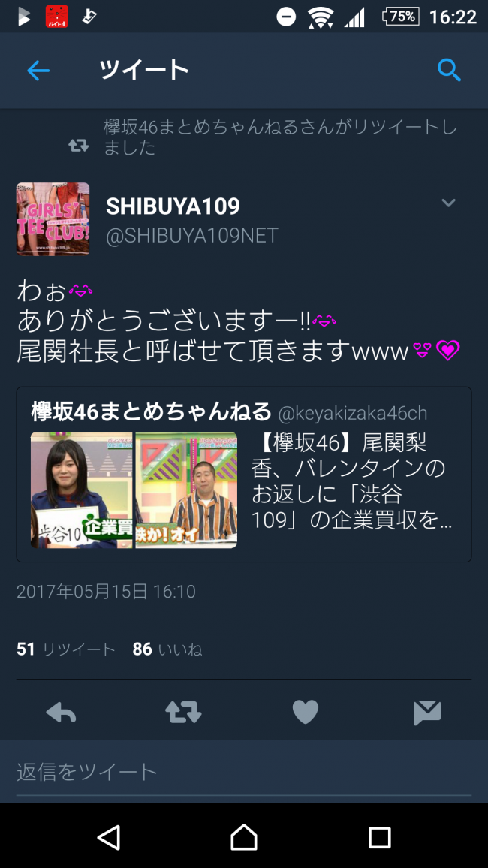Image resolution: width=488 pixels, height=868 pixels.
Task: Open quoted tweet from 欅坂46まとめちゃんねる
Action: tap(243, 475)
